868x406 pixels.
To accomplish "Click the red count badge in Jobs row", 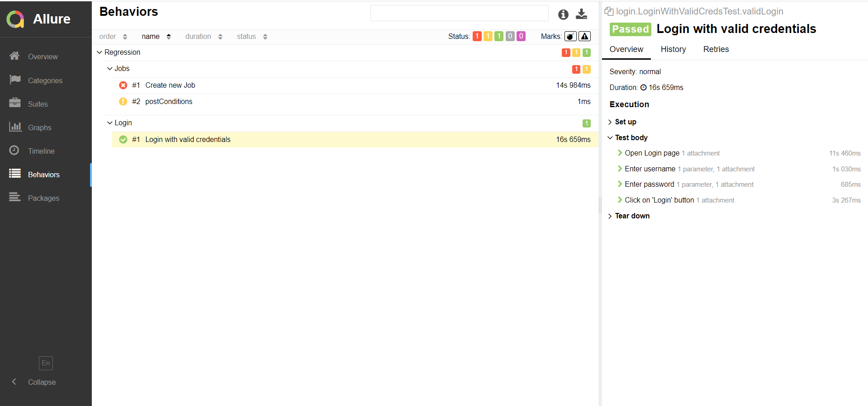I will click(x=576, y=69).
